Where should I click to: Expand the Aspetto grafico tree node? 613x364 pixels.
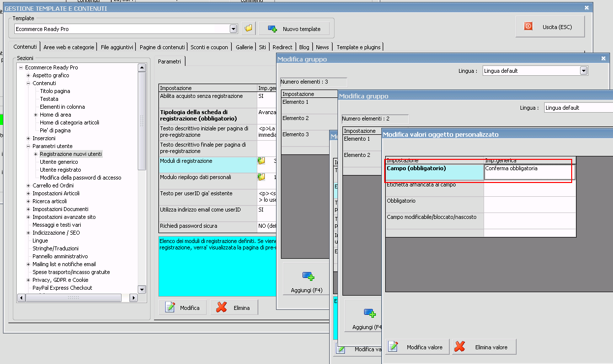(29, 75)
